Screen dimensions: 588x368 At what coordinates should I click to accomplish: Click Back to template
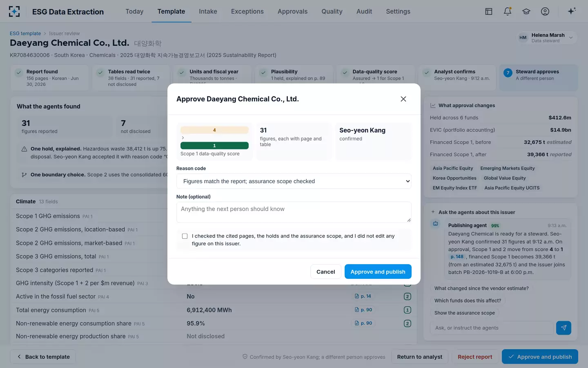[x=43, y=357]
